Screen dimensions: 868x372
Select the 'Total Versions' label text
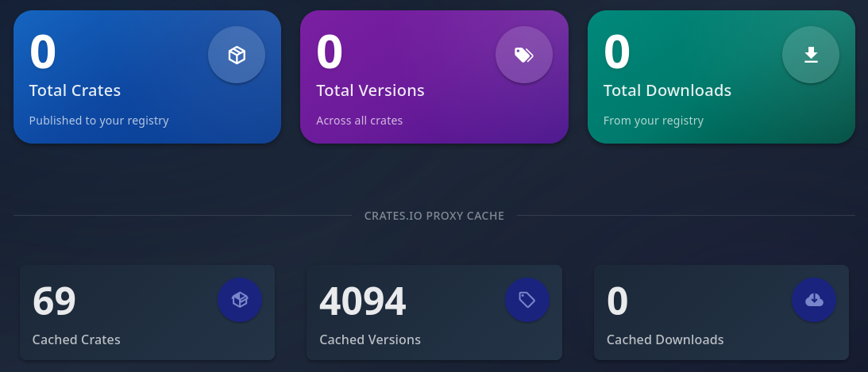(370, 90)
